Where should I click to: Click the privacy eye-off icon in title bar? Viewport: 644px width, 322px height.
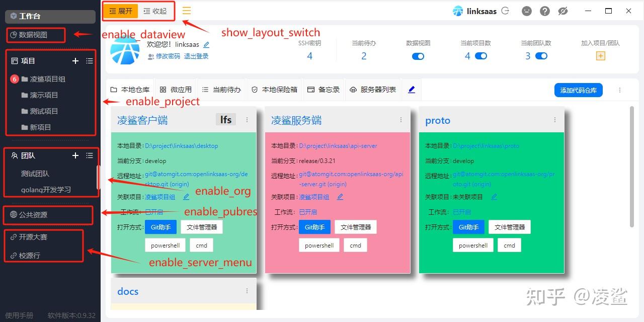click(x=562, y=11)
